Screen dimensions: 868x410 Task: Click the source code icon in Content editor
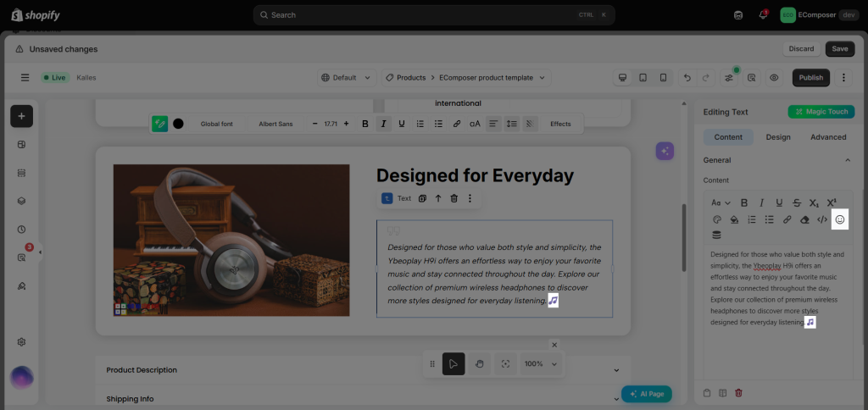(822, 219)
